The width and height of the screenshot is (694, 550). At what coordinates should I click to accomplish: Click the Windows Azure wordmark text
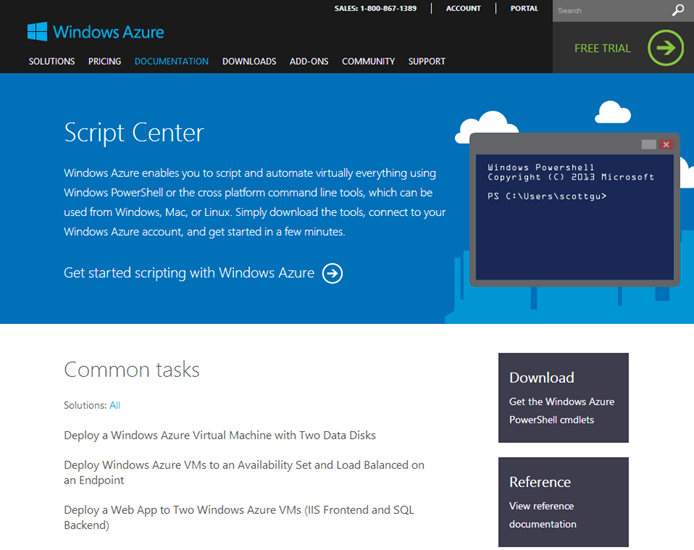click(x=108, y=32)
